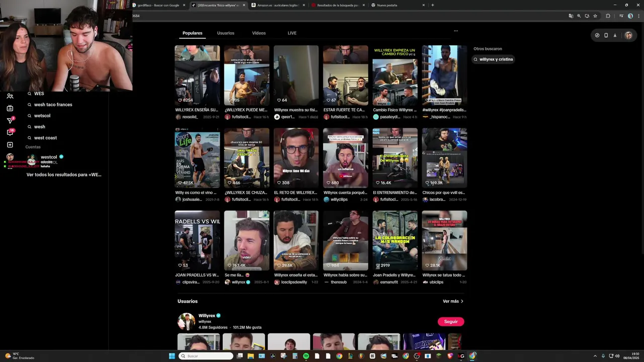644x362 pixels.
Task: Show hidden icons in the system tray
Action: (595, 356)
